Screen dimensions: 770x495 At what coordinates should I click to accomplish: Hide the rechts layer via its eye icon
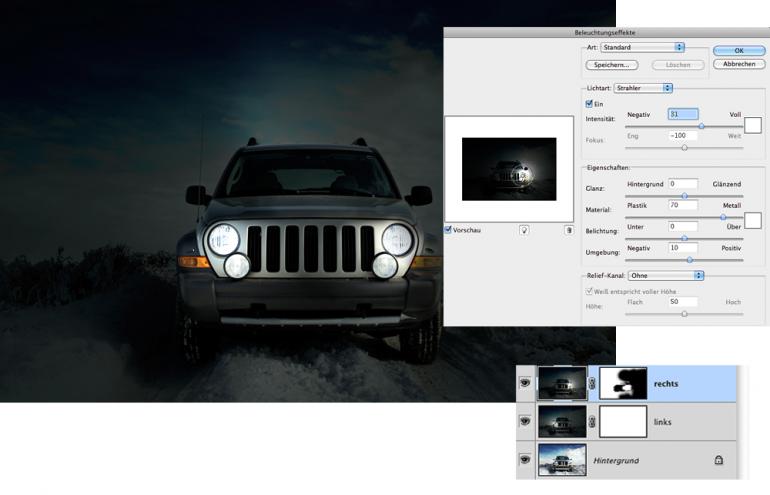(525, 383)
